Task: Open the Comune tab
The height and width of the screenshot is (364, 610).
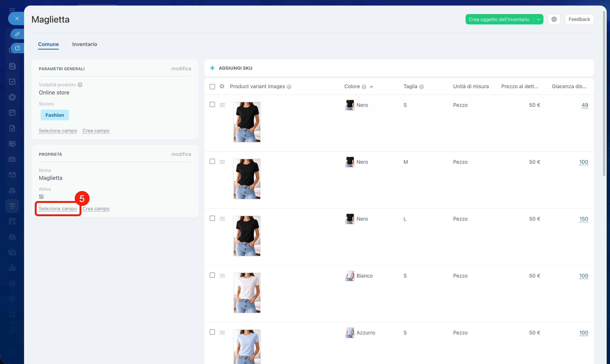Action: click(x=48, y=44)
